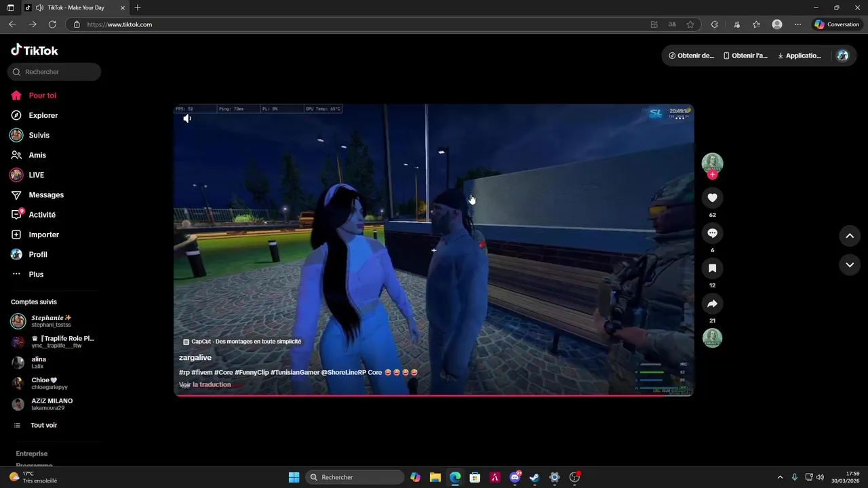This screenshot has height=488, width=868.
Task: Show hidden system tray icons chevron
Action: tap(780, 477)
